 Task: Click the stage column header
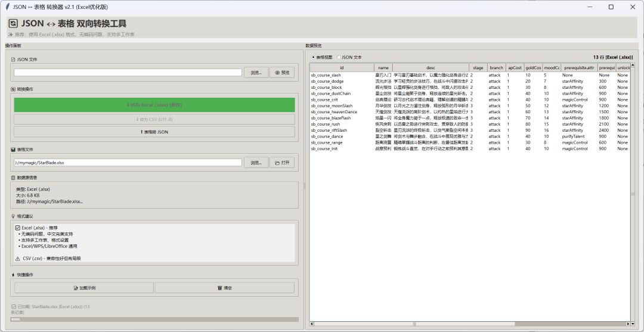478,67
